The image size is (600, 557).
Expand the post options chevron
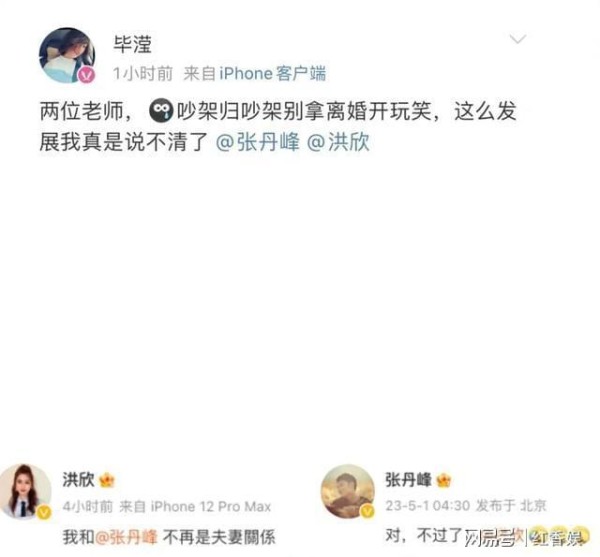tap(518, 39)
